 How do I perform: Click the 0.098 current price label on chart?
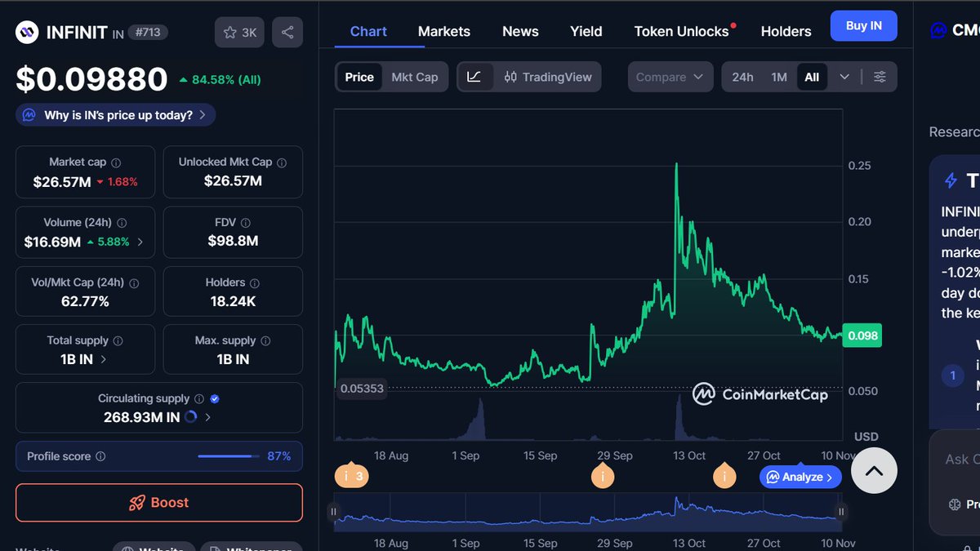click(862, 335)
